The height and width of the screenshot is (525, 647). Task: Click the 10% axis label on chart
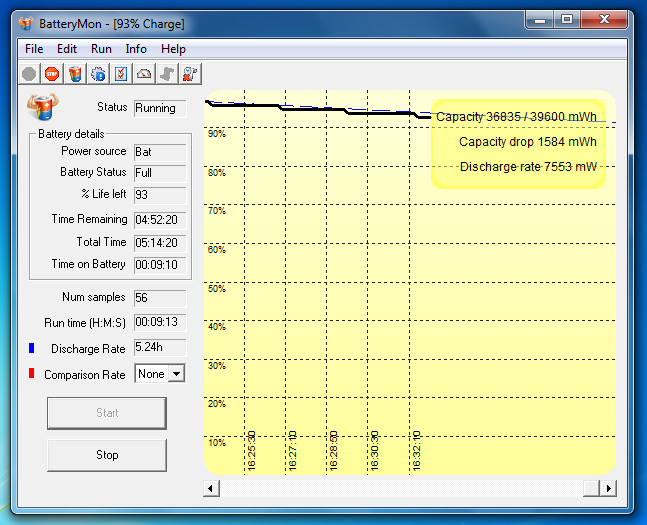click(x=217, y=443)
